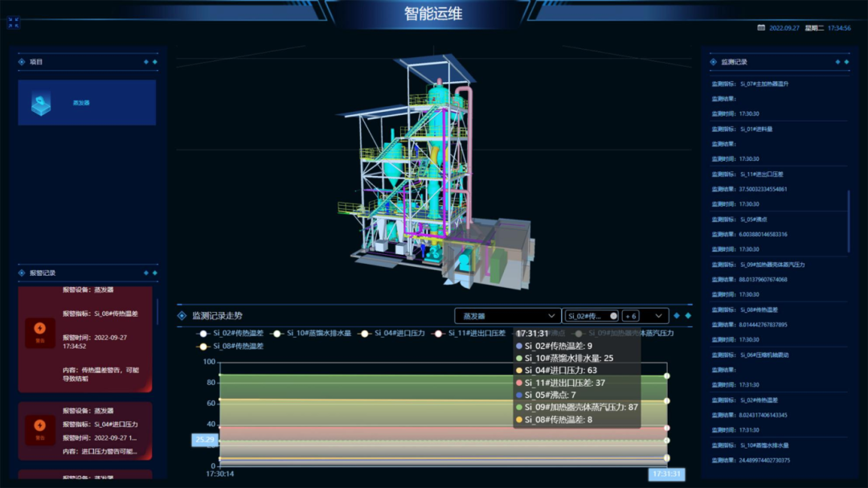868x488 pixels.
Task: Toggle Si_04#进口压力 legend entry
Action: pos(391,333)
